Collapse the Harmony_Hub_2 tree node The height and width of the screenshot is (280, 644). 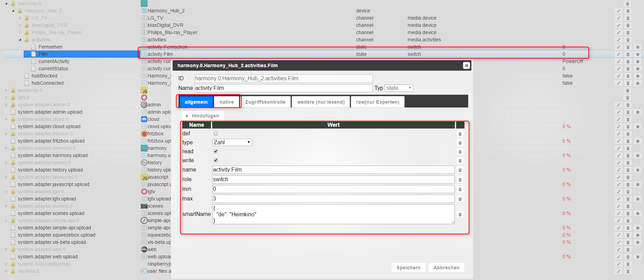(13, 11)
